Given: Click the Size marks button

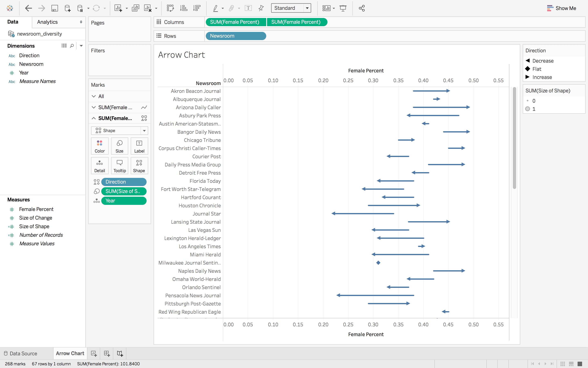Looking at the screenshot, I should (x=119, y=146).
